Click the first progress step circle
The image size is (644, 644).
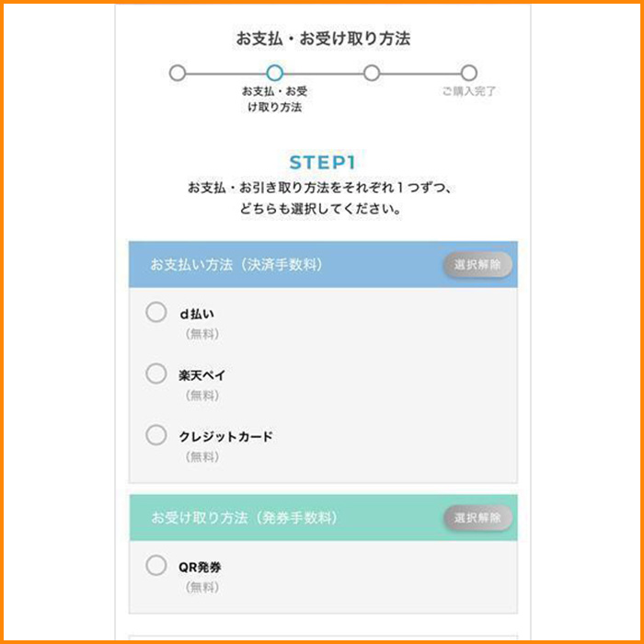click(x=178, y=73)
